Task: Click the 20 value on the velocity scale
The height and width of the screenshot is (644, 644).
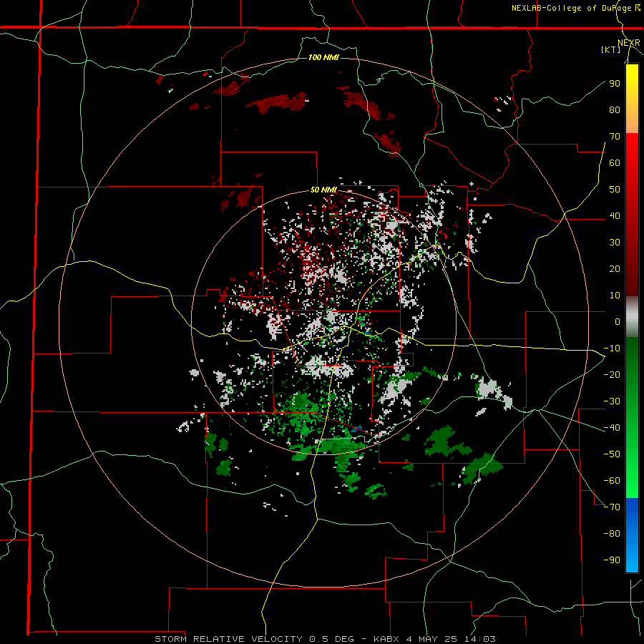Action: [615, 268]
